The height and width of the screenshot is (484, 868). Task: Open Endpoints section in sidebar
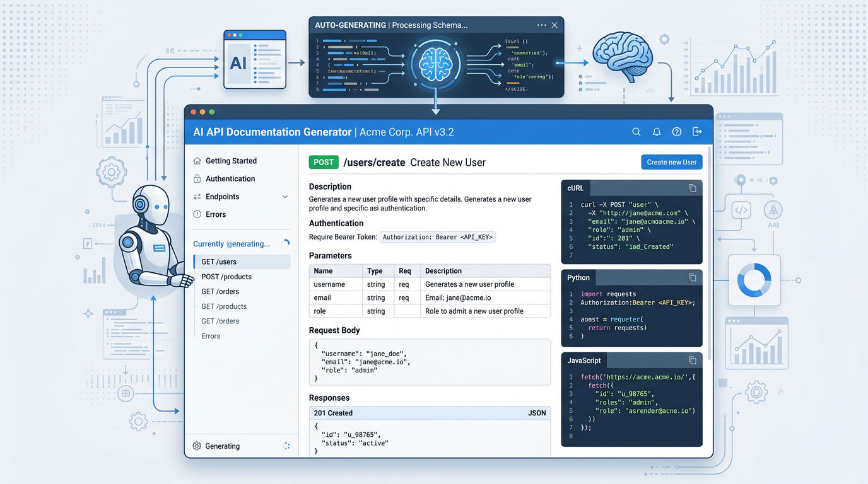coord(223,197)
